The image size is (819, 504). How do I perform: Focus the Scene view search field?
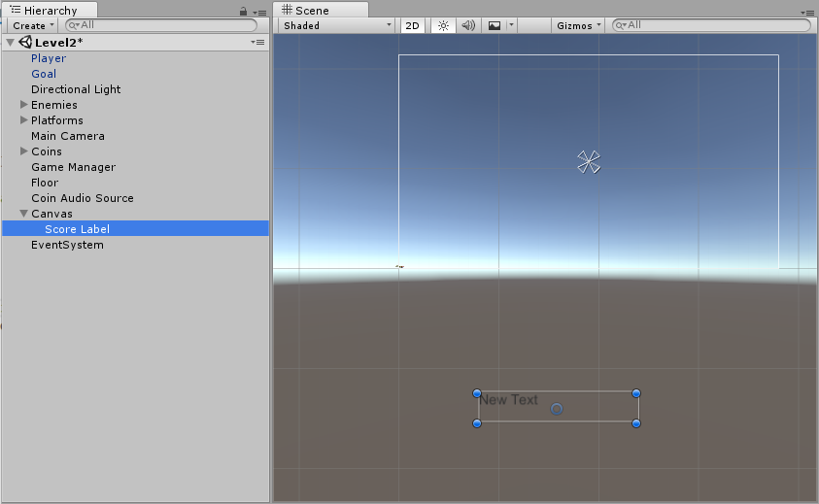pyautogui.click(x=711, y=24)
